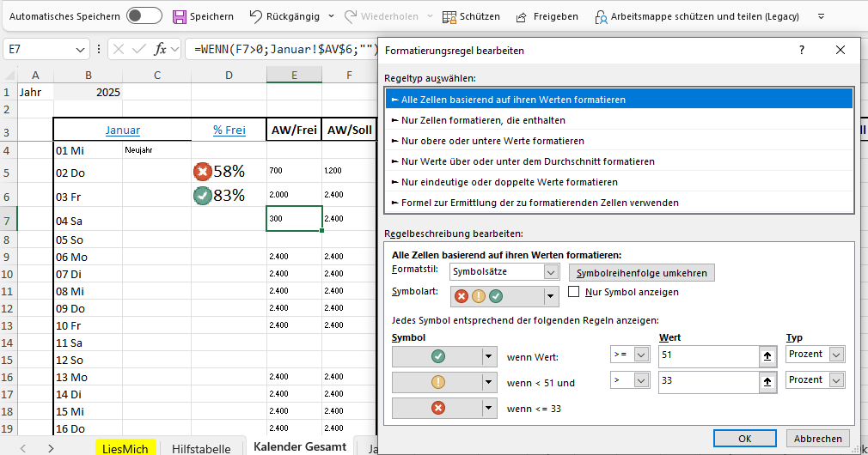Click the red cross icon beside 58%

point(203,172)
